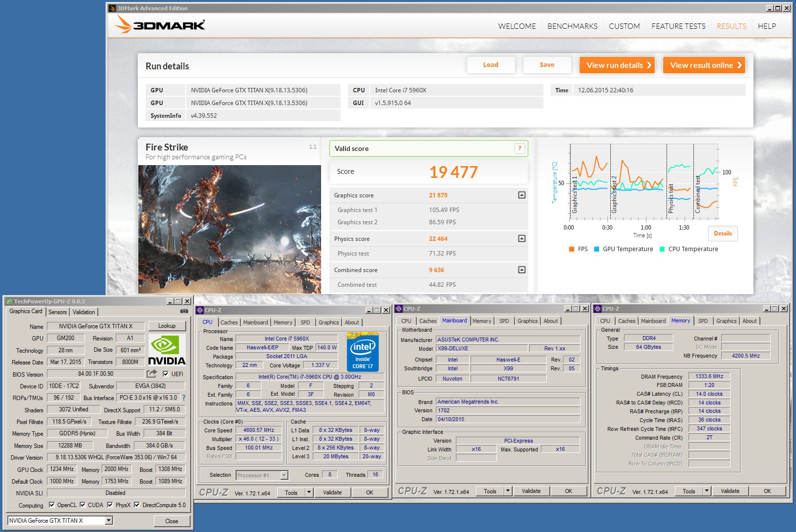Click the Fire Strike preview image

coord(230,229)
